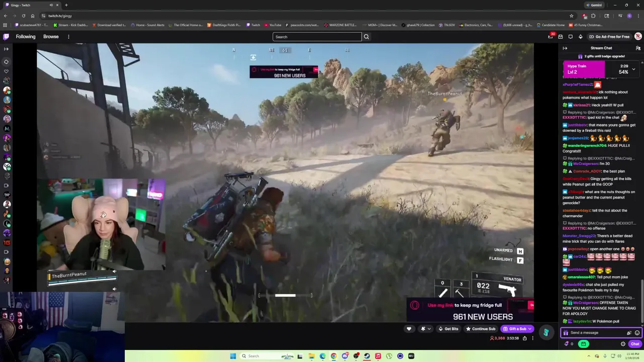This screenshot has width=644, height=362.
Task: Open the apps grid in bookmarks bar
Action: tap(5, 25)
